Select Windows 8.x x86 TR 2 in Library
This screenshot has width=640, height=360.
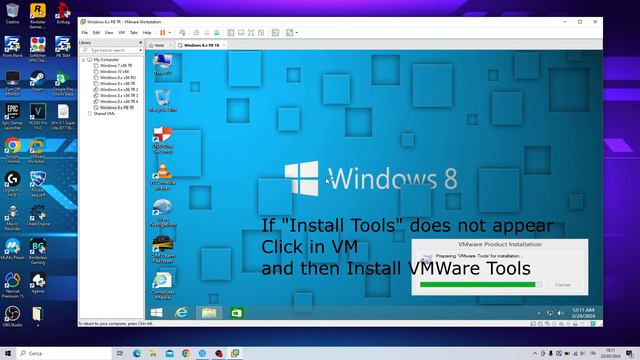tap(119, 89)
